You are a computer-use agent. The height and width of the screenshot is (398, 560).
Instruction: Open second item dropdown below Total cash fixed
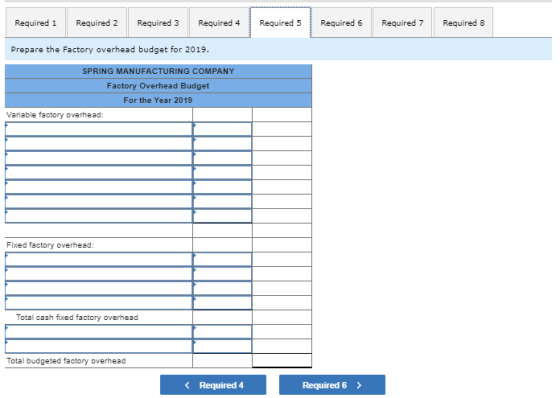(x=99, y=346)
